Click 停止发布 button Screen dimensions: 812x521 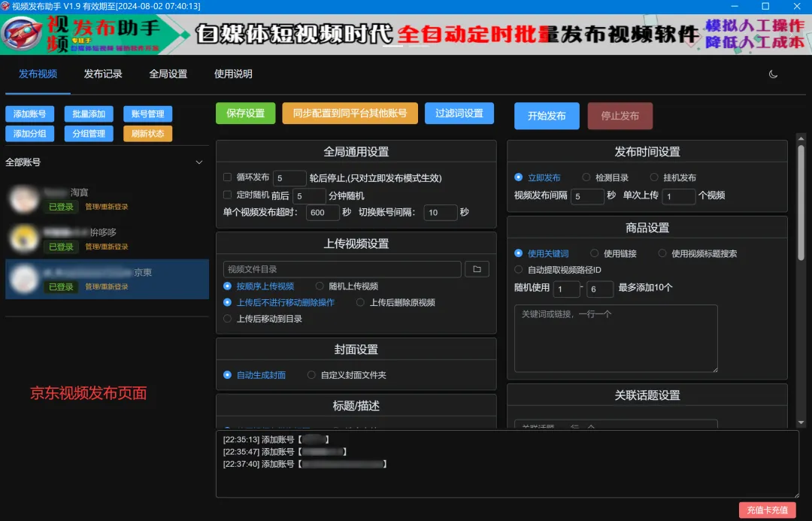click(620, 116)
